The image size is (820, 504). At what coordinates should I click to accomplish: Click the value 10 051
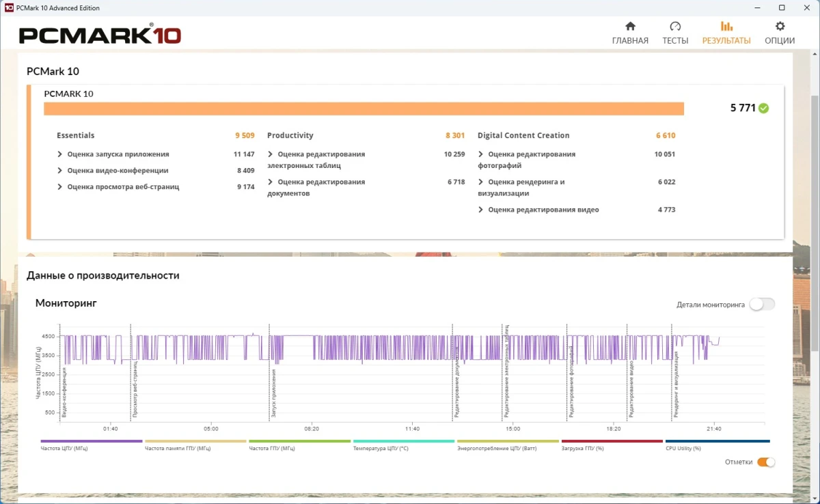point(665,154)
